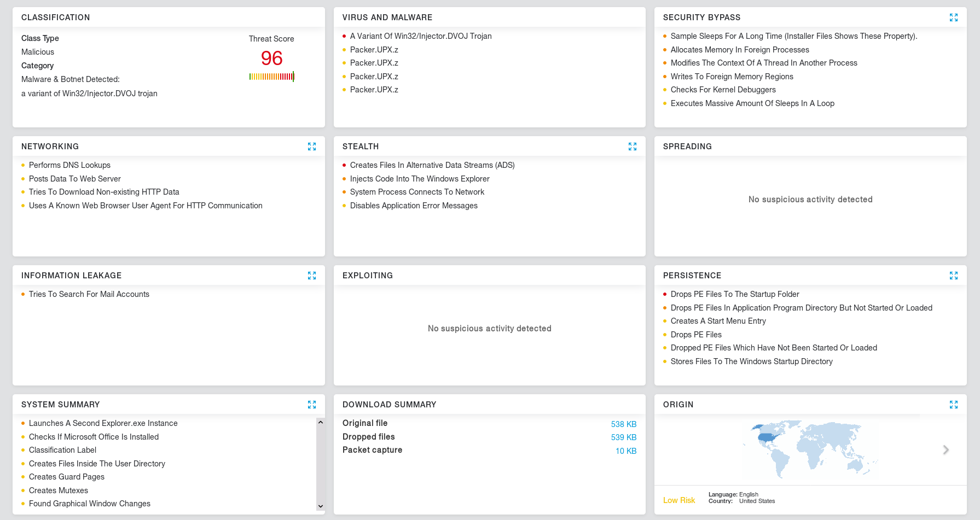The height and width of the screenshot is (520, 980).
Task: Click the world map in Origin
Action: [x=810, y=449]
